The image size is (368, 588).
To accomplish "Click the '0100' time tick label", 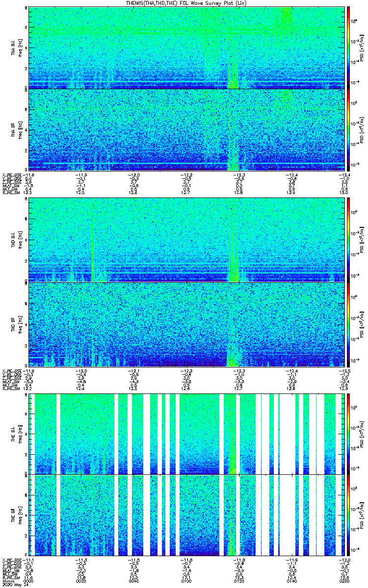I will click(x=186, y=581).
